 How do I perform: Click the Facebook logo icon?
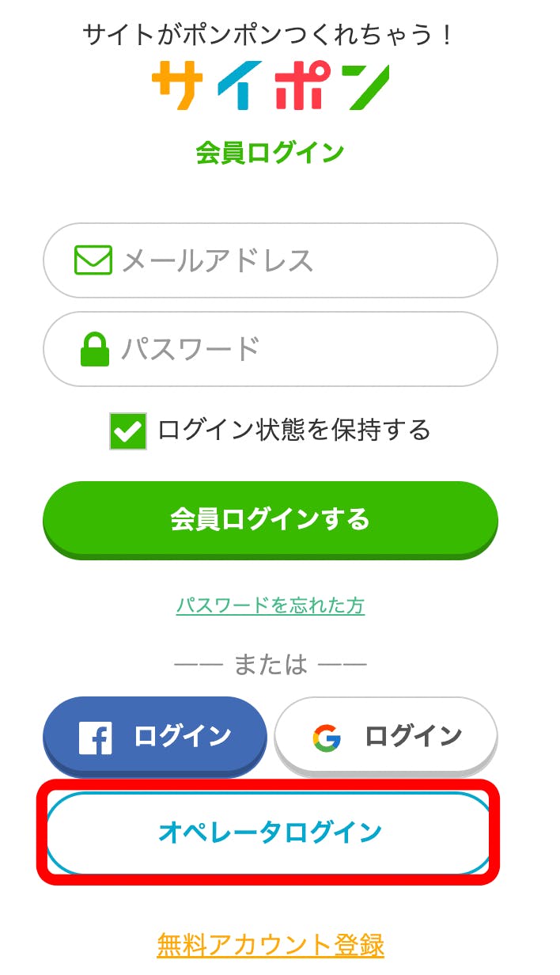coord(96,738)
